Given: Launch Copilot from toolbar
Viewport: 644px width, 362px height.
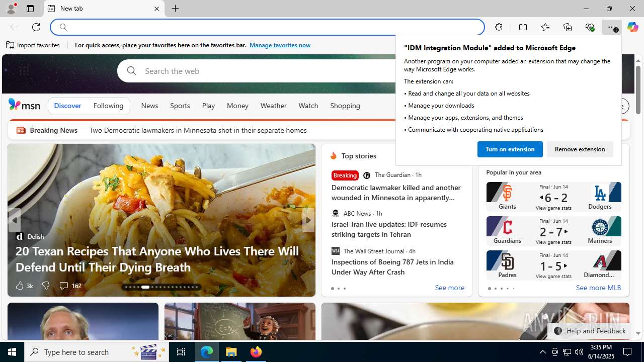Looking at the screenshot, I should click(632, 27).
